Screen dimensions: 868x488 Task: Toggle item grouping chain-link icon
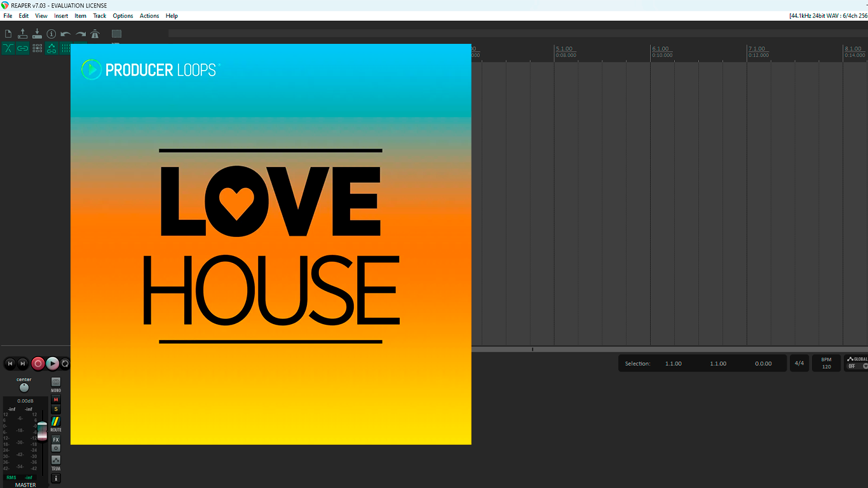click(x=23, y=48)
